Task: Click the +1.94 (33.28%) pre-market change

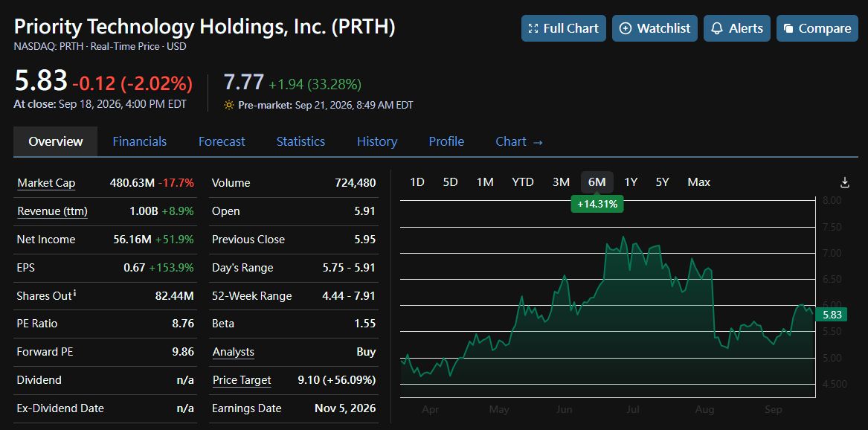Action: pos(315,84)
